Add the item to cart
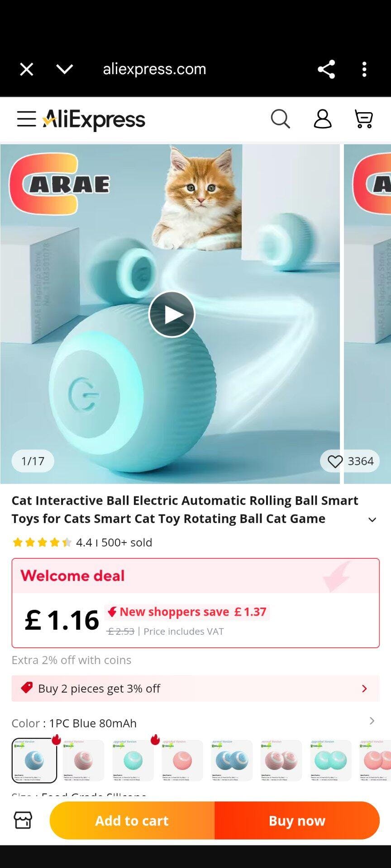Screen dimensions: 391x868 (132, 820)
